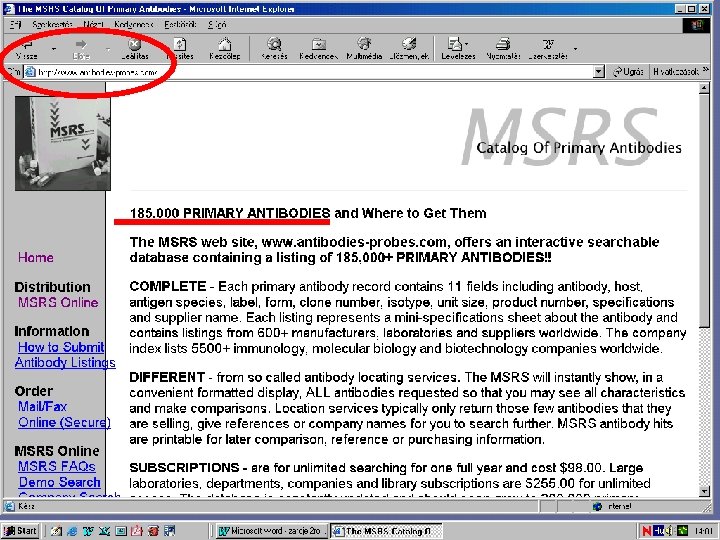Stop page loading with Leállítás icon
This screenshot has width=720, height=540.
pyautogui.click(x=135, y=49)
